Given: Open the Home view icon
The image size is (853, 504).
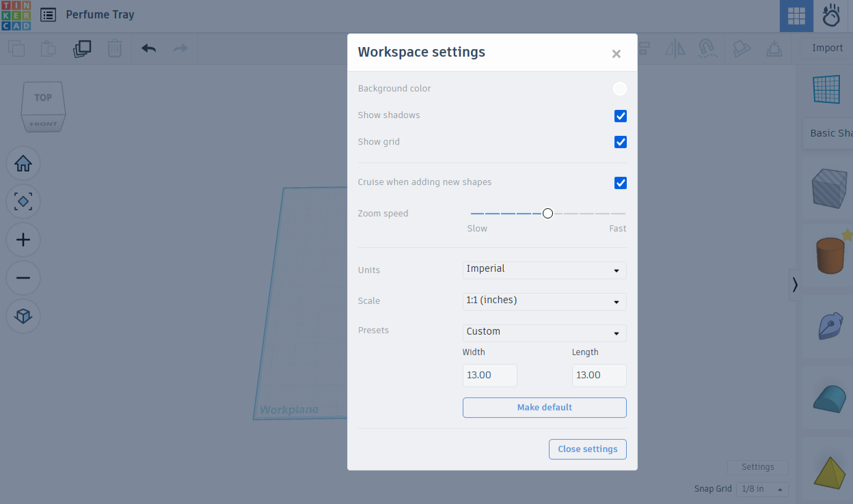Looking at the screenshot, I should coord(23,163).
